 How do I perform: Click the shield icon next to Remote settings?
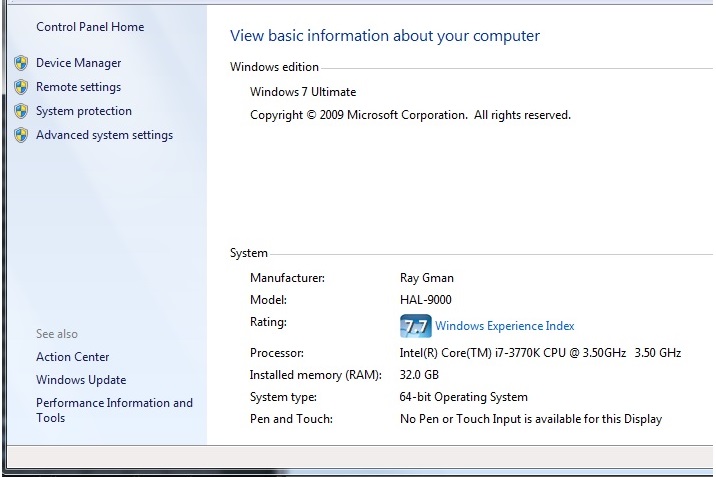(21, 87)
